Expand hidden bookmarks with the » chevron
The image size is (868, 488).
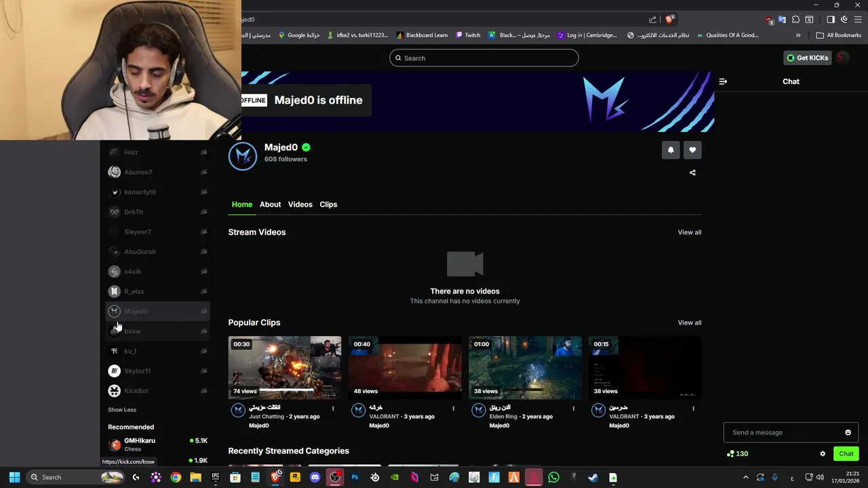(798, 35)
